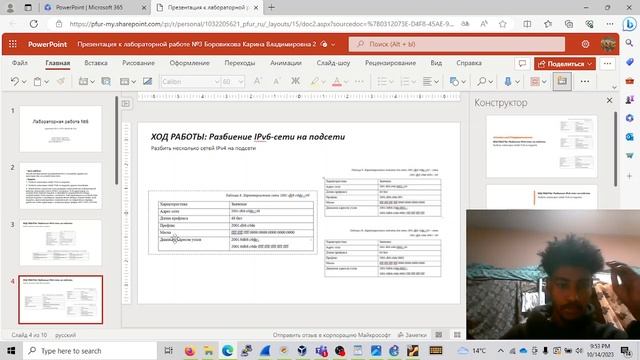The width and height of the screenshot is (640, 360).
Task: Click Заметки notes button in status bar
Action: [413, 335]
